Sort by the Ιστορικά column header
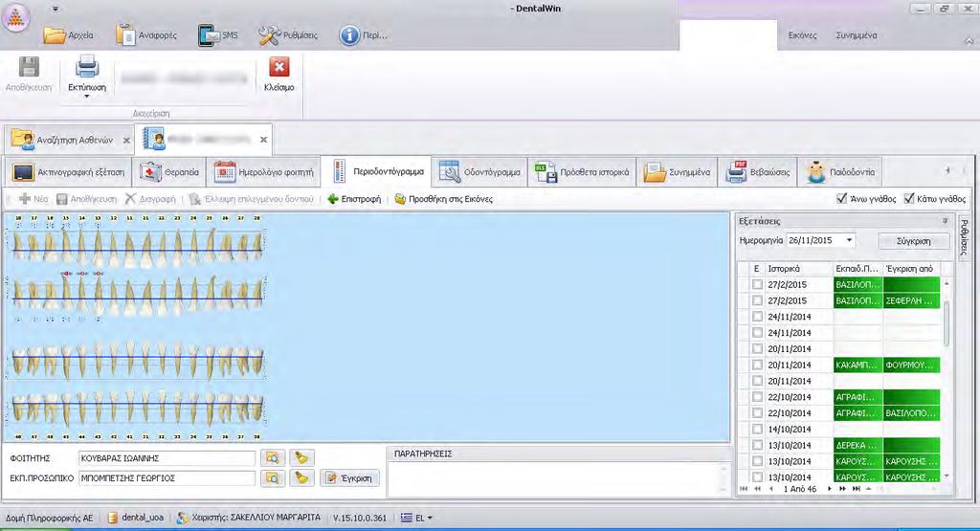This screenshot has height=531, width=980. (x=799, y=268)
